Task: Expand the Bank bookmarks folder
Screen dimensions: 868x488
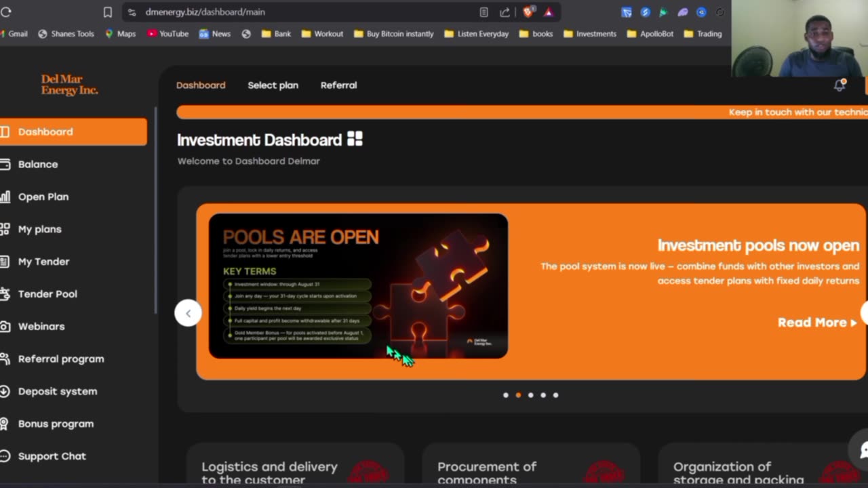Action: click(276, 34)
